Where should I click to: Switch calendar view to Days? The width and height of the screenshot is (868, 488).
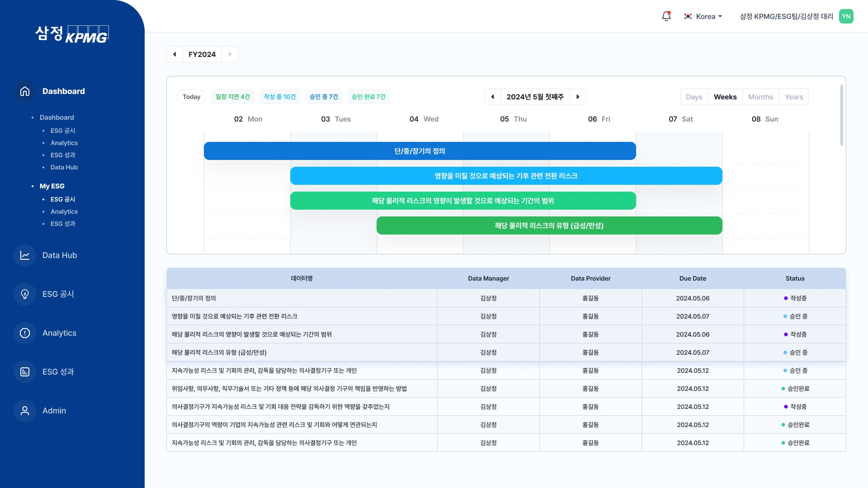tap(694, 97)
